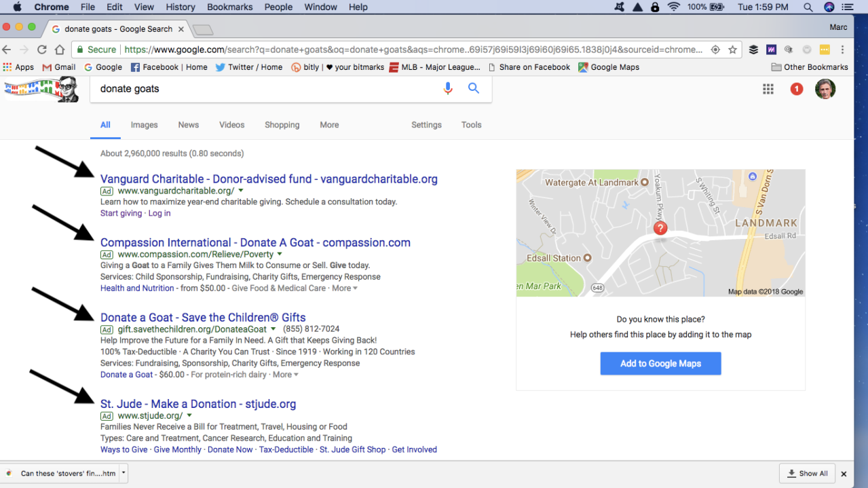Click the red map location pin
Screen dimensions: 868x488
(660, 229)
